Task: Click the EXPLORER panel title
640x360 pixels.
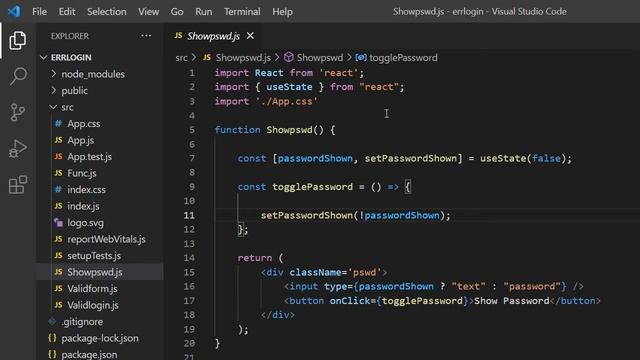Action: pyautogui.click(x=69, y=36)
